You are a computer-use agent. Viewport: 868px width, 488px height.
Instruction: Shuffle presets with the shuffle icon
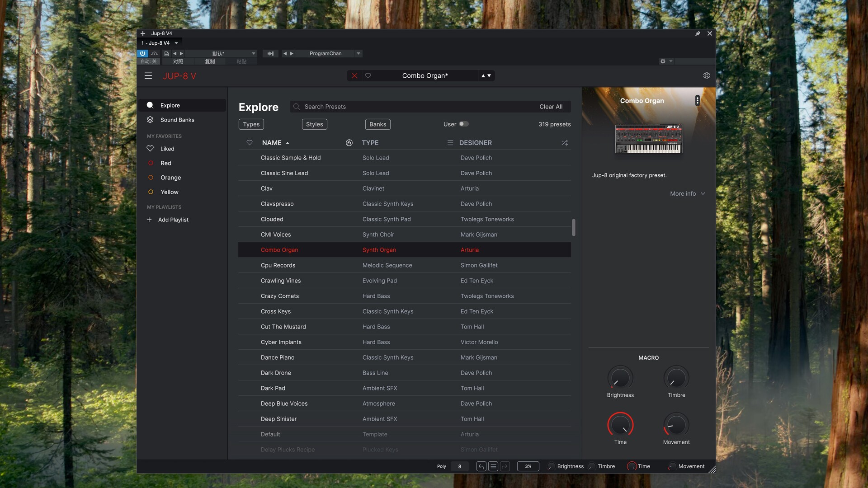click(565, 143)
